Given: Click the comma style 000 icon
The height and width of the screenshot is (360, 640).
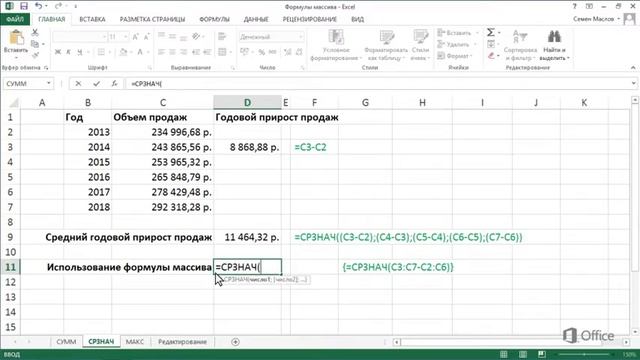Looking at the screenshot, I should pyautogui.click(x=272, y=52).
